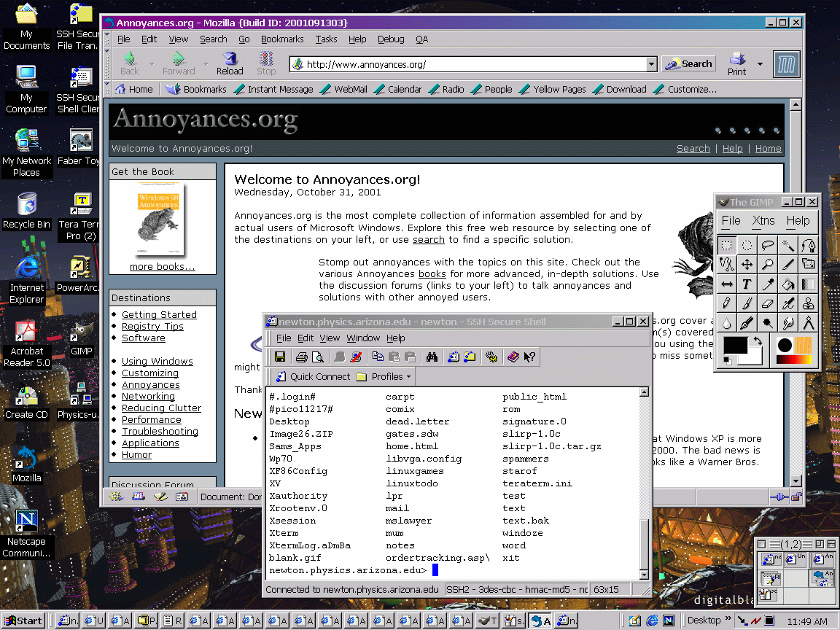Image resolution: width=840 pixels, height=630 pixels.
Task: Select the Paintbrush tool in GIMP
Action: pyautogui.click(x=747, y=303)
